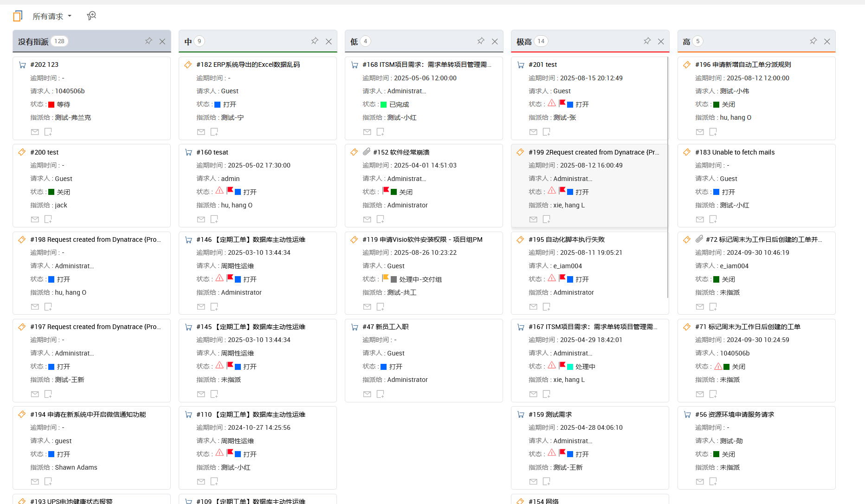This screenshot has height=504, width=865.
Task: Pin the 极高 priority column
Action: point(647,41)
